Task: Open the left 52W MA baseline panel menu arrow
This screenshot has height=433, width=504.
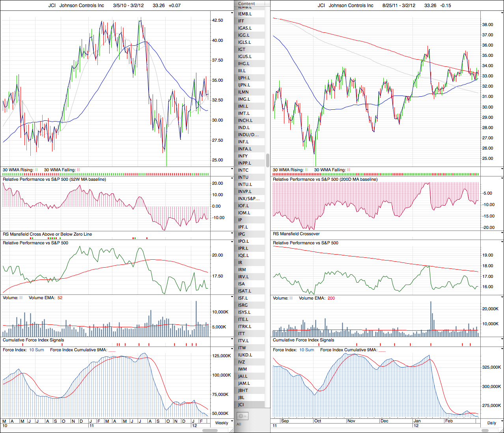Action: coord(232,179)
